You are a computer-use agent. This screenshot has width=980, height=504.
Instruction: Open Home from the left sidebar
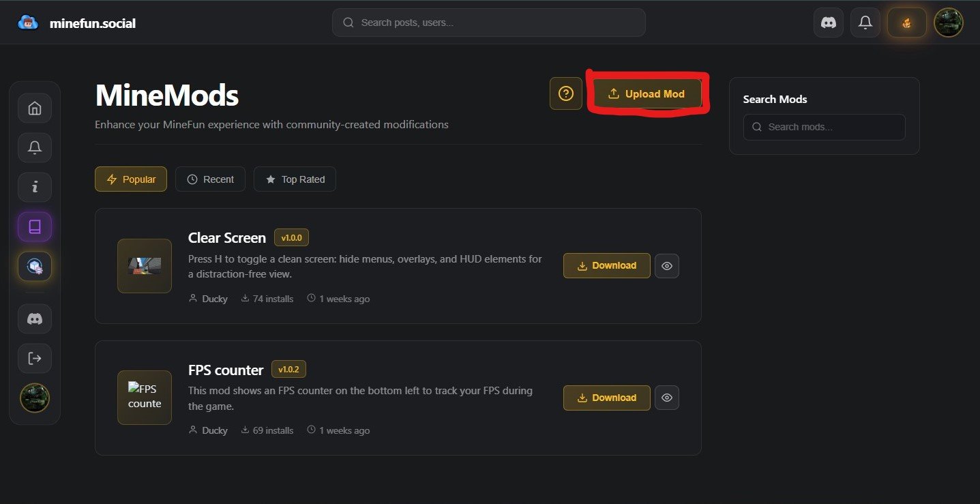coord(35,108)
